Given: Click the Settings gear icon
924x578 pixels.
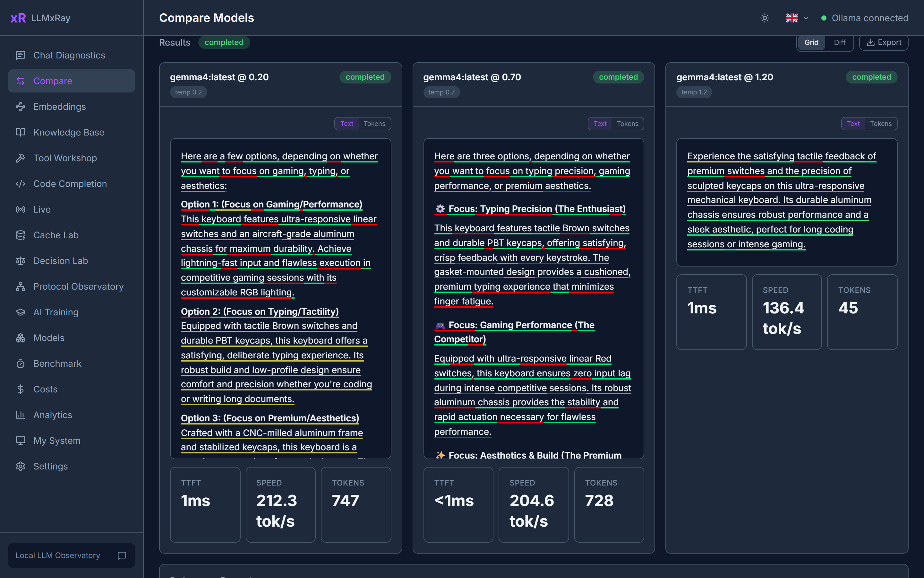Looking at the screenshot, I should (21, 466).
